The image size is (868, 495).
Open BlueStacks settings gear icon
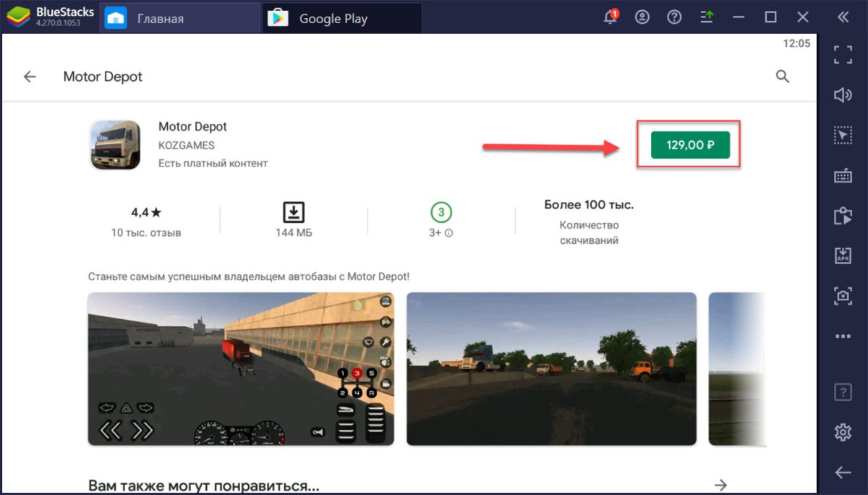click(843, 433)
